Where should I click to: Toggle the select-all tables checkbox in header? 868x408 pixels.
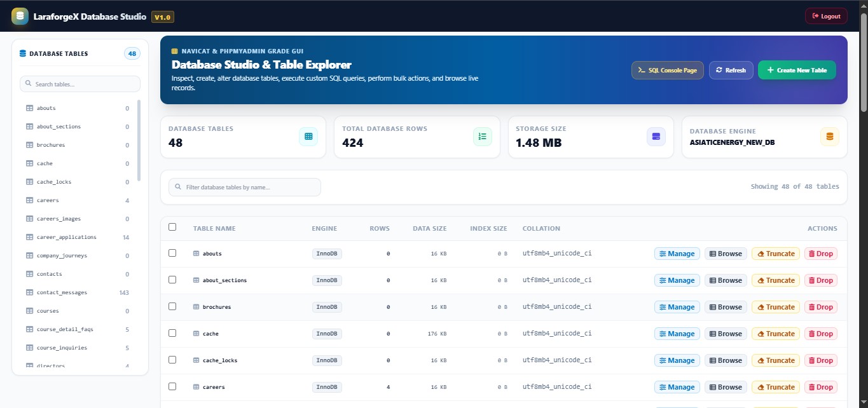(x=172, y=227)
